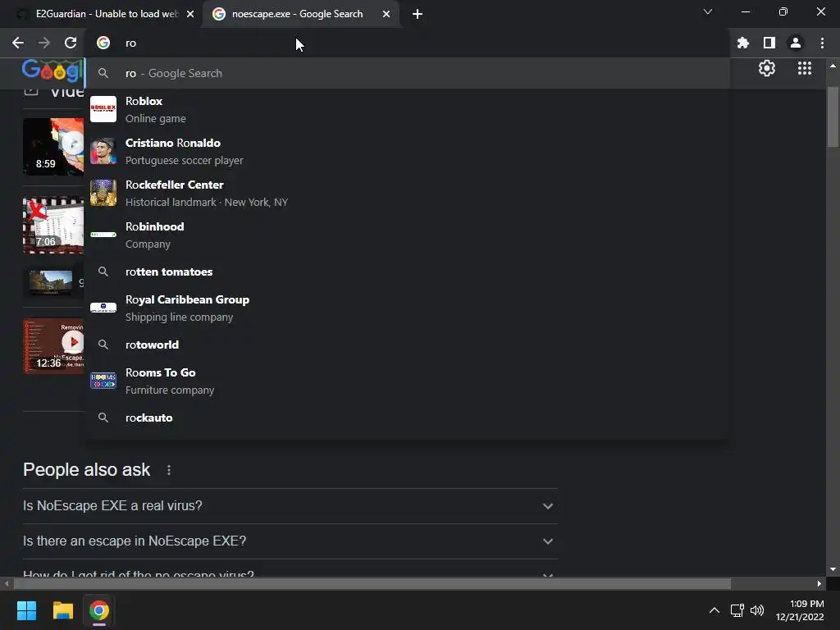Viewport: 840px width, 630px height.
Task: Open the network status tray icon
Action: 737,610
